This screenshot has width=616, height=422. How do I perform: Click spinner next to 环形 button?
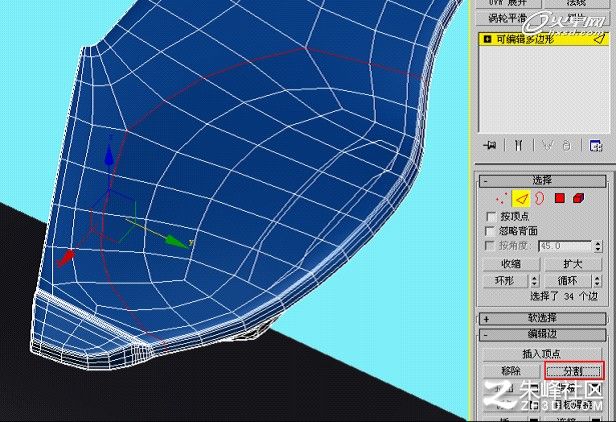(x=534, y=281)
